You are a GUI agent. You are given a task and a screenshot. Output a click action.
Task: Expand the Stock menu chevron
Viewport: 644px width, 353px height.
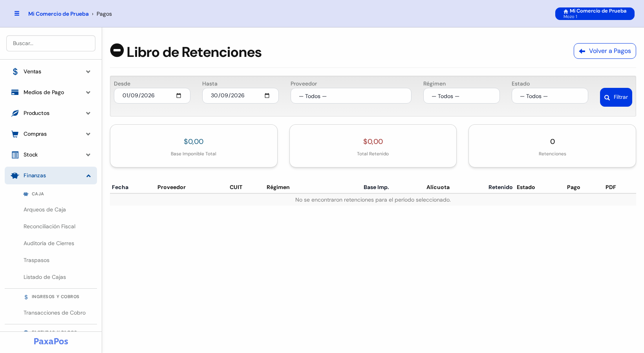point(88,155)
